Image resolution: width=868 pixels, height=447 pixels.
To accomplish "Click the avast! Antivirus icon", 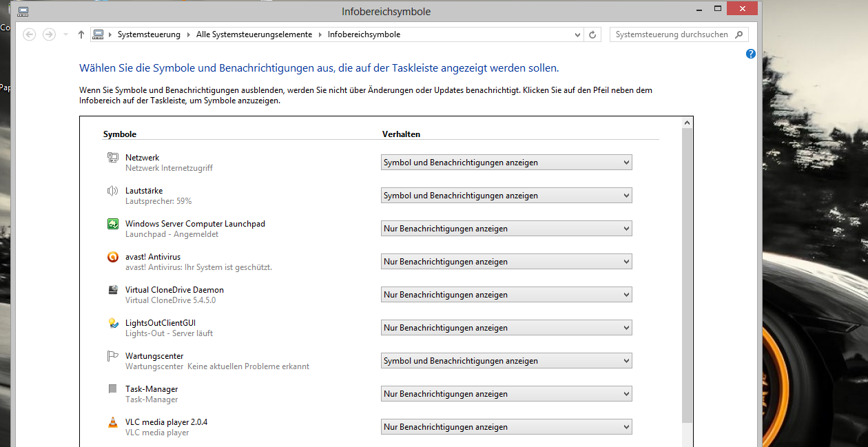I will coord(113,257).
